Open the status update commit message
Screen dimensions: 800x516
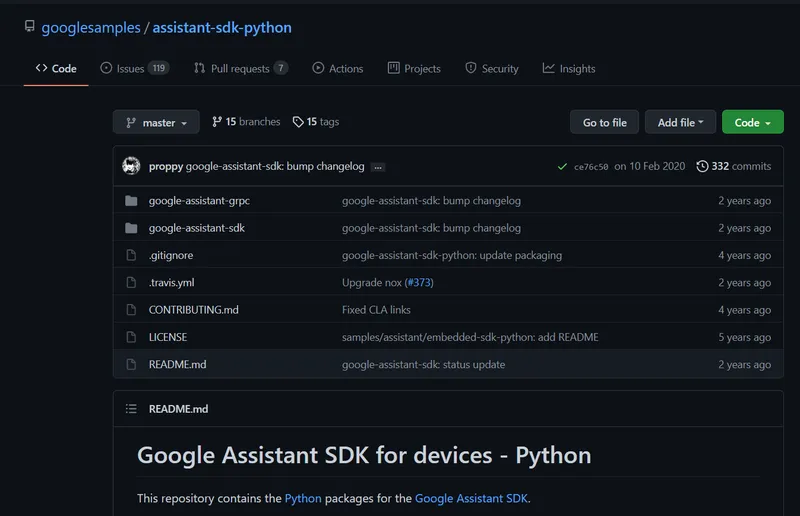coord(423,364)
